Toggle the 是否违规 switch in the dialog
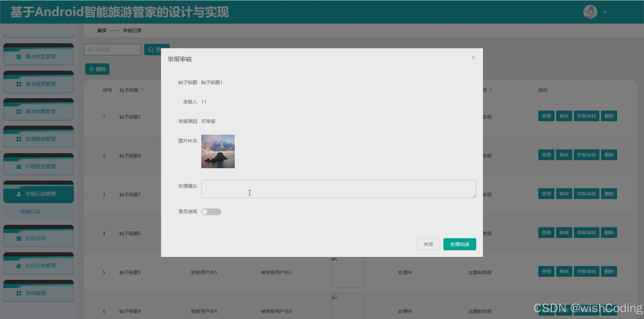The height and width of the screenshot is (319, 644). 211,211
